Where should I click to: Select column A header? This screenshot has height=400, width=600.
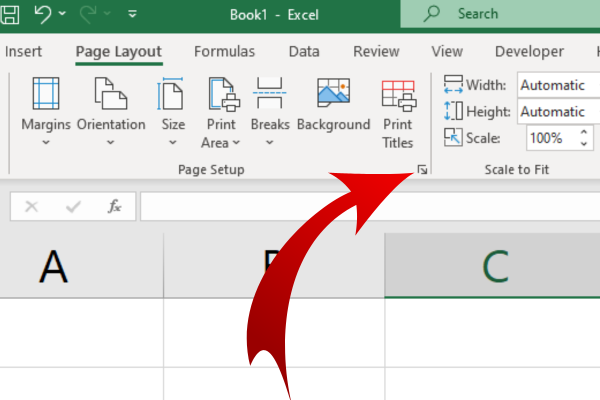click(82, 265)
